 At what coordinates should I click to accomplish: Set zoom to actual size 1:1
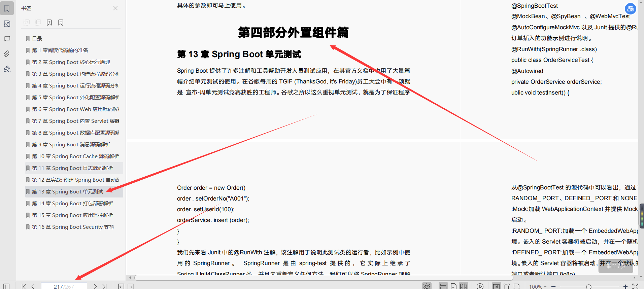[496, 286]
